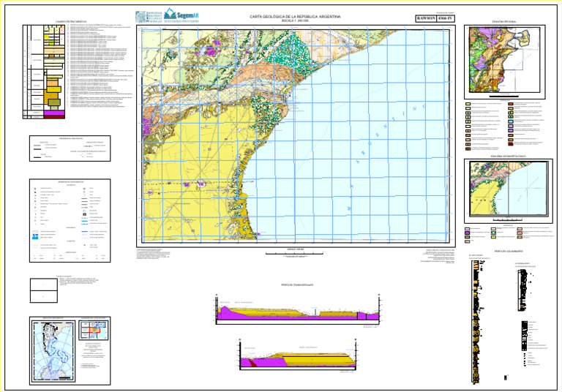Open the sheet index diagram beside the location map
Image resolution: width=562 pixels, height=392 pixels.
[x=94, y=330]
